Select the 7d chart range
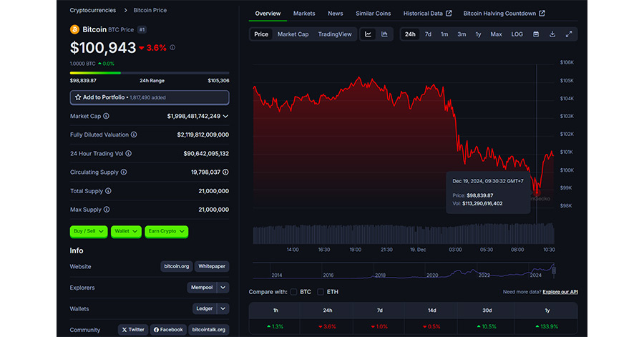 428,34
